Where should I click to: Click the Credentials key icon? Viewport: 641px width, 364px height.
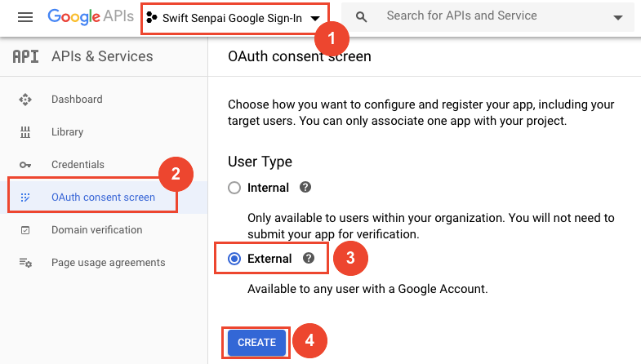click(x=25, y=165)
